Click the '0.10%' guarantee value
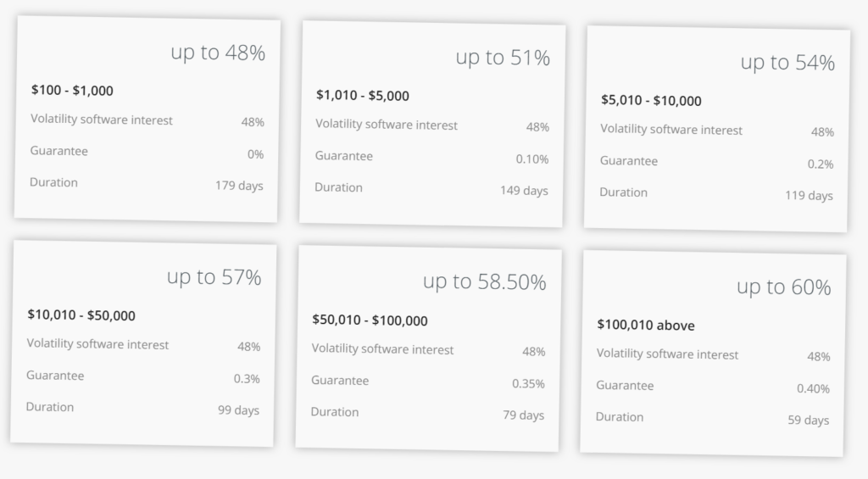 [x=532, y=159]
